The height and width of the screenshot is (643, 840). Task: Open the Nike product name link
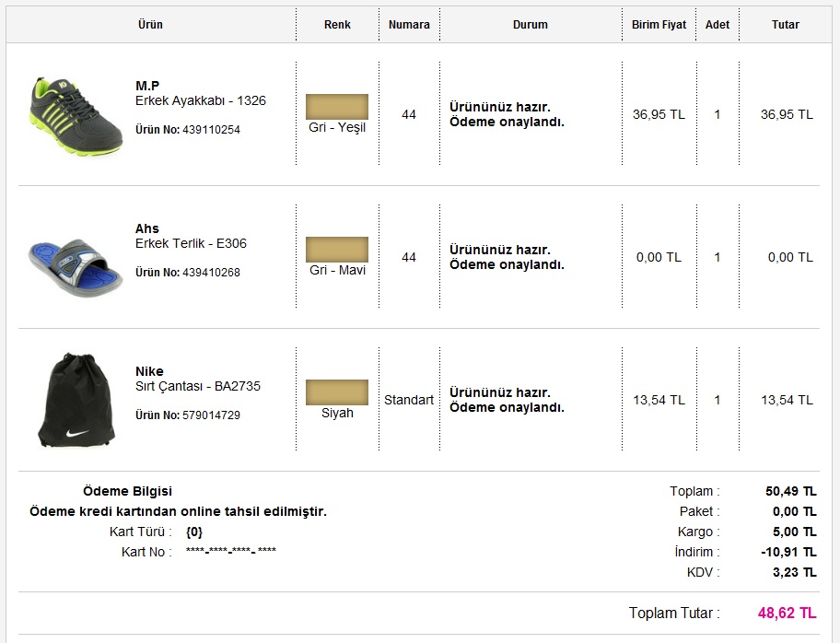[149, 371]
